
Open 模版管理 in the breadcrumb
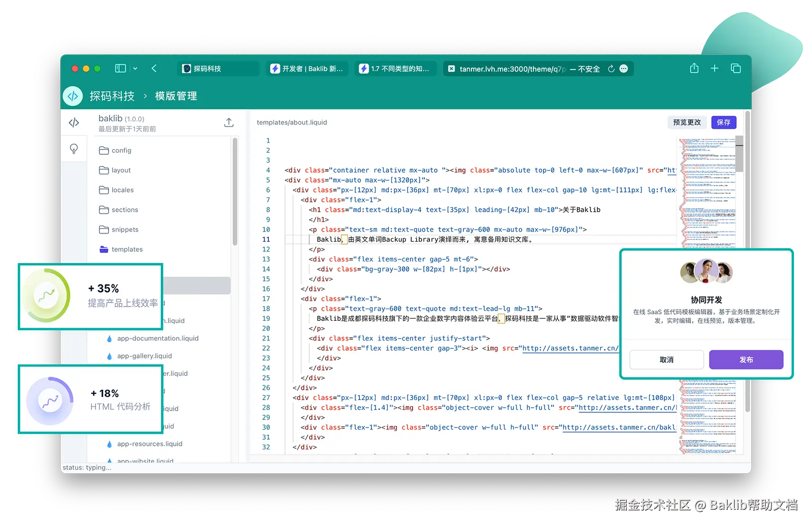click(x=176, y=96)
